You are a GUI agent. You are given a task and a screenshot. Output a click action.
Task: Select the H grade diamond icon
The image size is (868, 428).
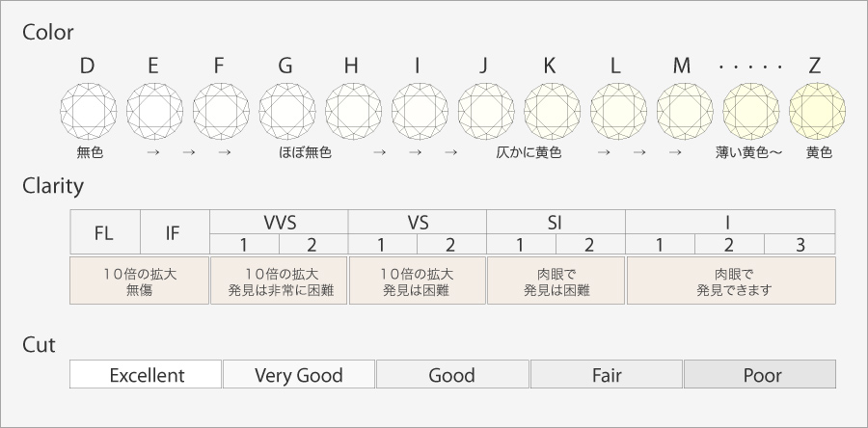tap(352, 111)
